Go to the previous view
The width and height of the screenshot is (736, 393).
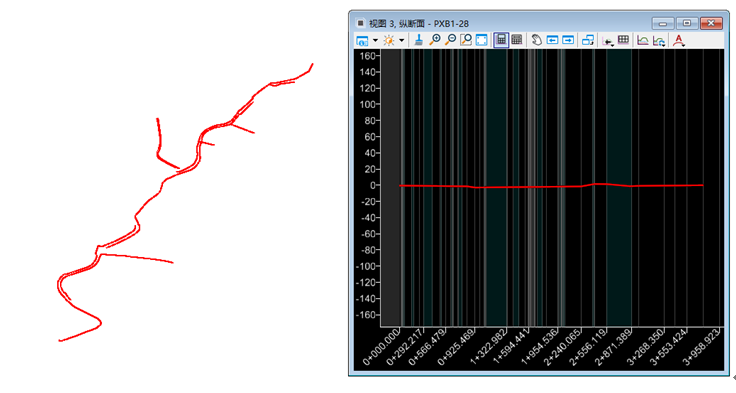coord(552,40)
